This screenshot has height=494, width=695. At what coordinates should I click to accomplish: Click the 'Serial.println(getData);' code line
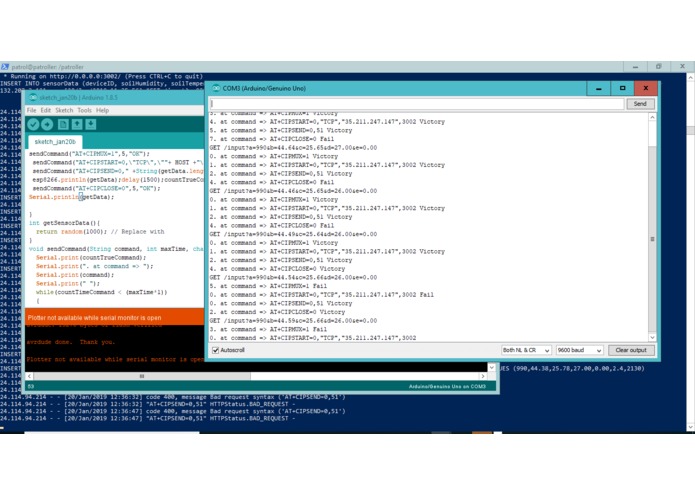click(x=71, y=197)
